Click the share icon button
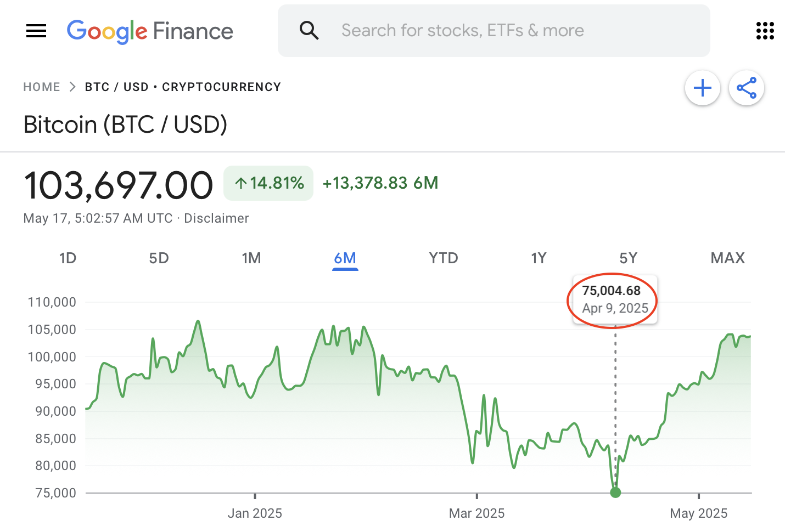Viewport: 785px width, 532px height. click(x=746, y=88)
